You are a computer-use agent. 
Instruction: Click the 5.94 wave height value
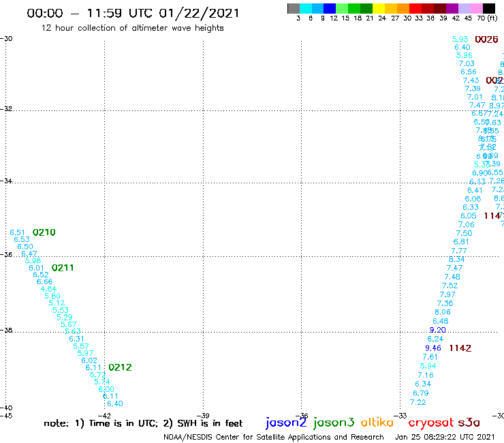click(428, 366)
